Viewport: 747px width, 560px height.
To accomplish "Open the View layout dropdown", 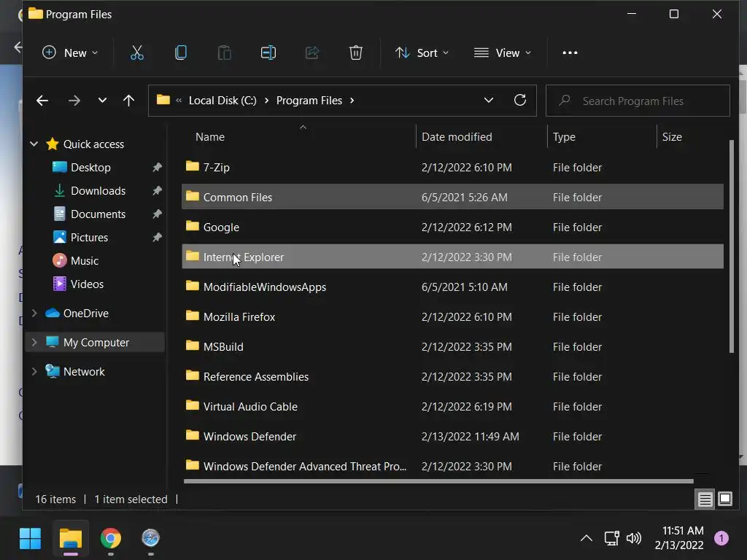I will 503,52.
